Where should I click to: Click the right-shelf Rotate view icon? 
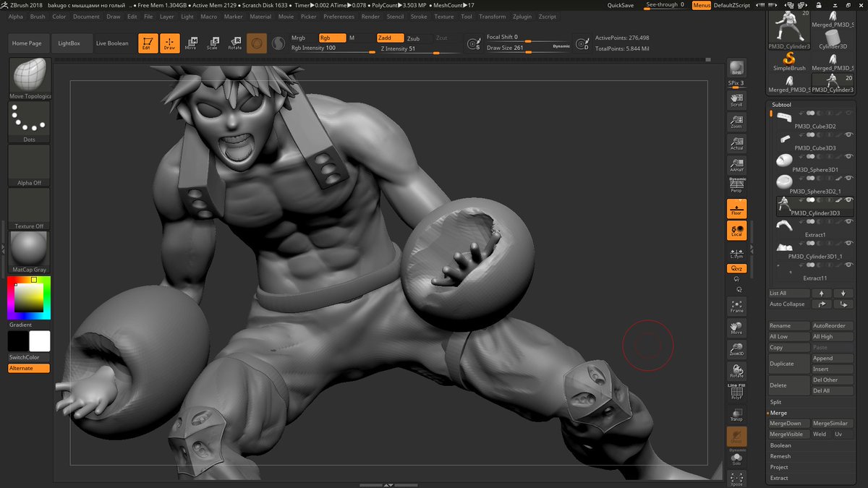point(736,372)
